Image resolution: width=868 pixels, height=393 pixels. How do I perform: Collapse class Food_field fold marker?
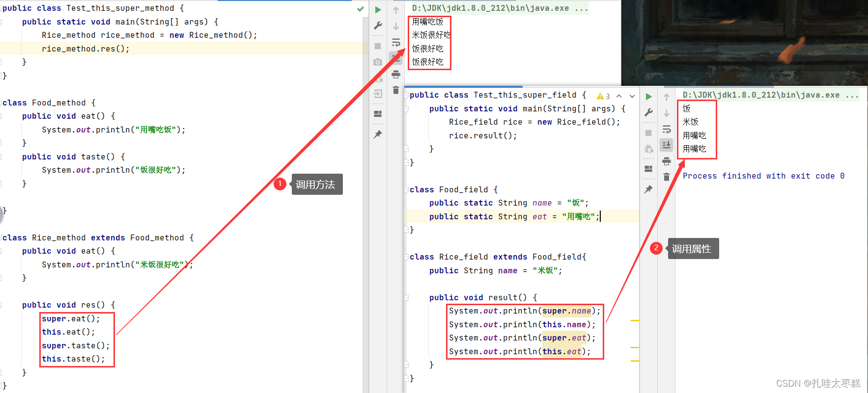[407, 189]
